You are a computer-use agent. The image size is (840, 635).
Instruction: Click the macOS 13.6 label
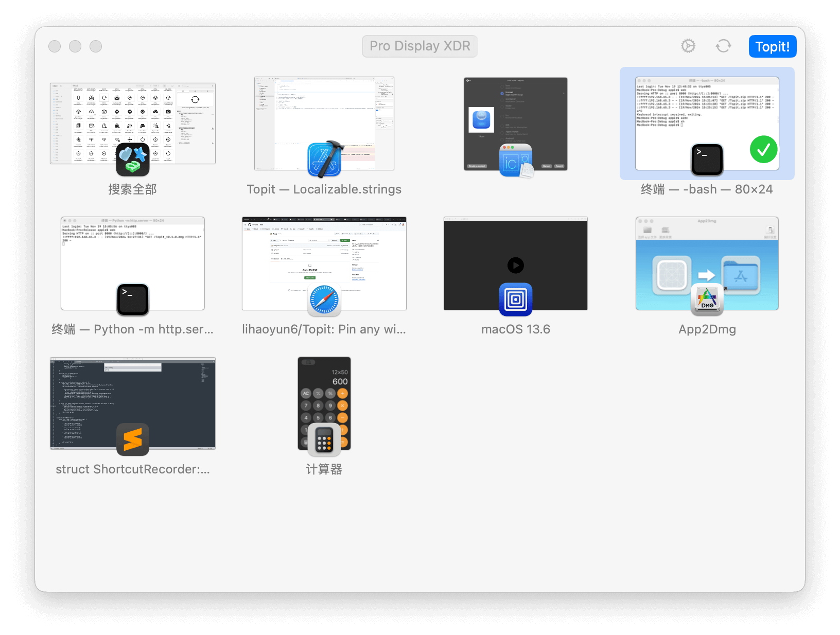(x=516, y=329)
